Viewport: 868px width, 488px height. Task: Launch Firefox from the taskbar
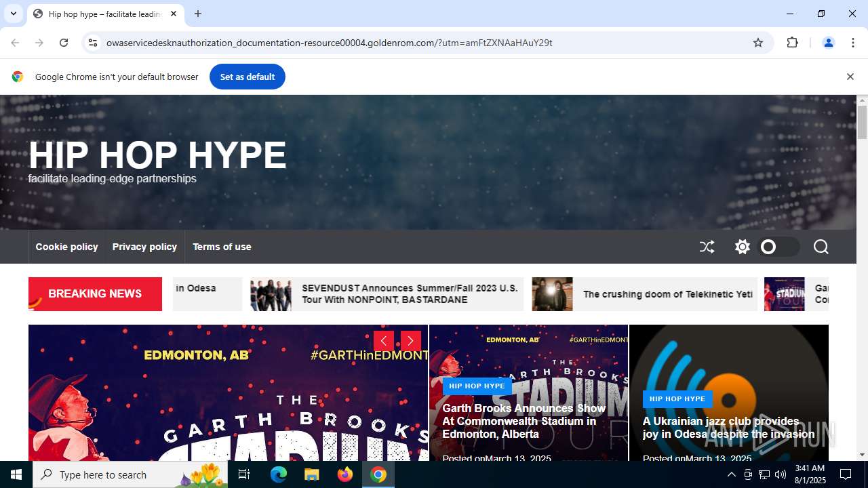pyautogui.click(x=345, y=474)
